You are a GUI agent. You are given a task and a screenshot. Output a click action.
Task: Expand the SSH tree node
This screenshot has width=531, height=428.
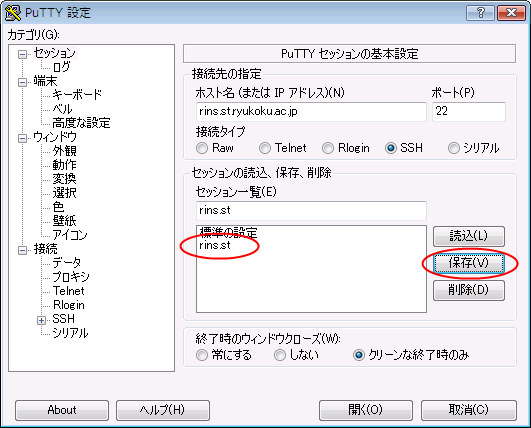coord(41,320)
